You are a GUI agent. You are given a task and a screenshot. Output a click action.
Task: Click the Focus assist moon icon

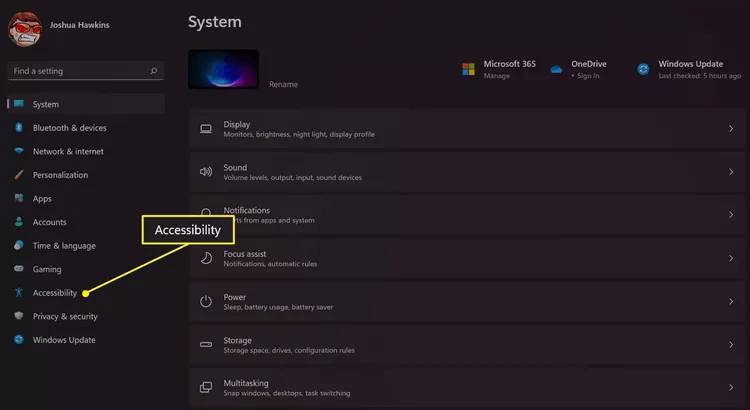206,258
